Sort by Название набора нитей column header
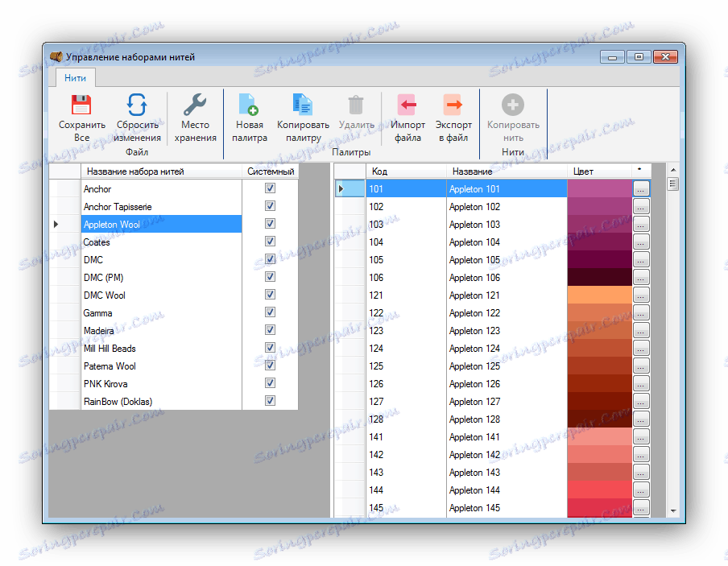This screenshot has width=728, height=566. (x=161, y=171)
